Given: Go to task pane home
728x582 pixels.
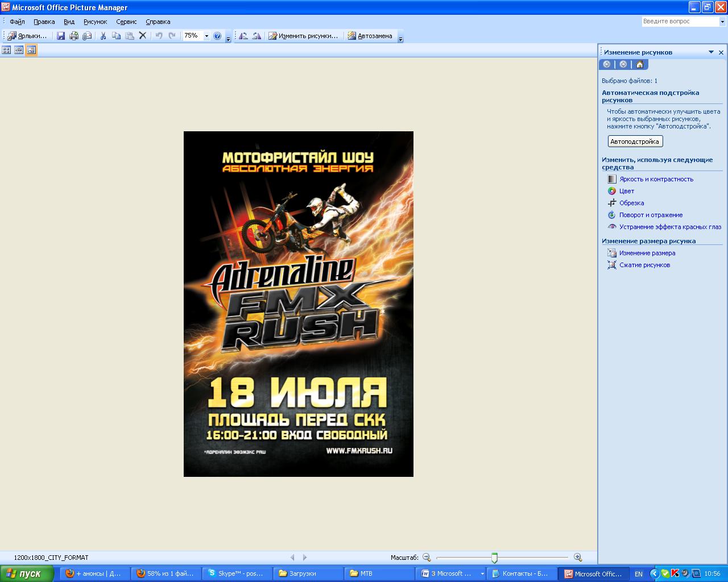Looking at the screenshot, I should [640, 64].
